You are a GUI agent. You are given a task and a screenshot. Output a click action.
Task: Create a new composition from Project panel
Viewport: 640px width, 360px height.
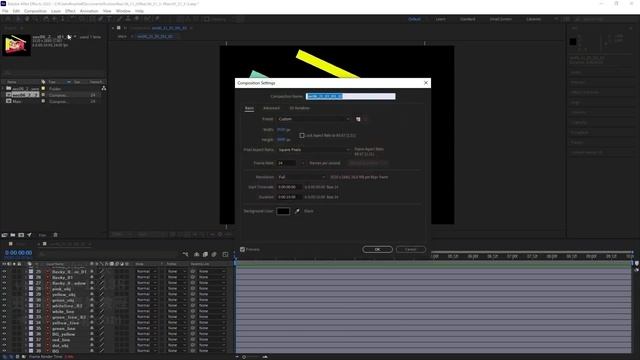pos(21,235)
